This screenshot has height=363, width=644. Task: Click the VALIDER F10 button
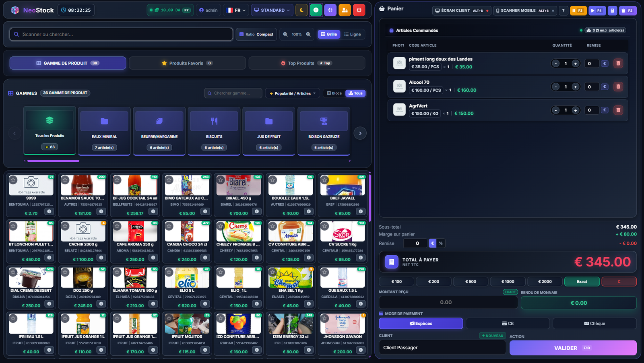pos(573,348)
